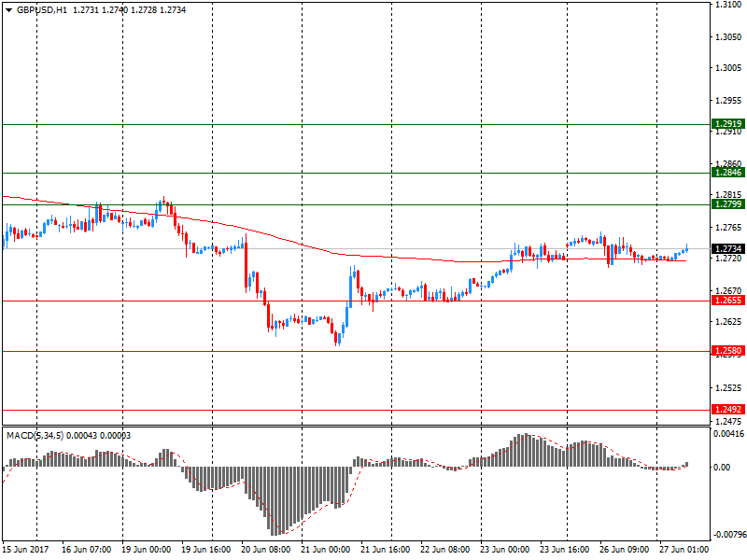Select the 1.2799 green level label
Image resolution: width=747 pixels, height=560 pixels.
(x=728, y=204)
